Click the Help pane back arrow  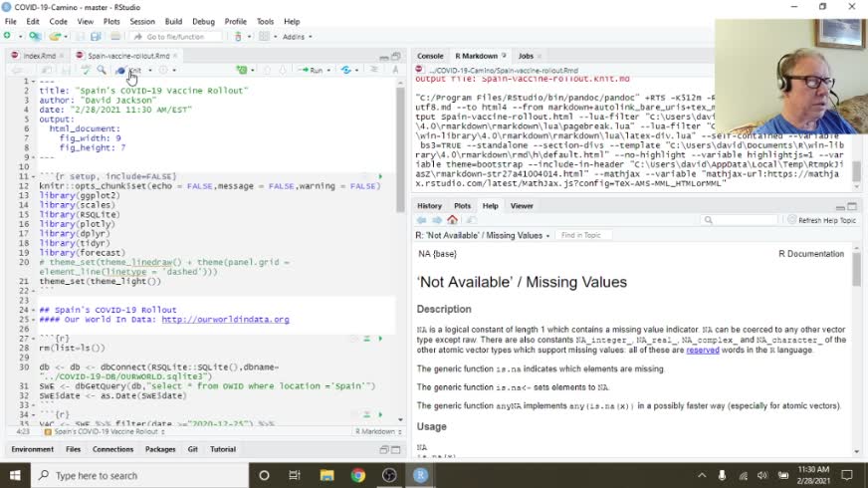click(x=422, y=220)
